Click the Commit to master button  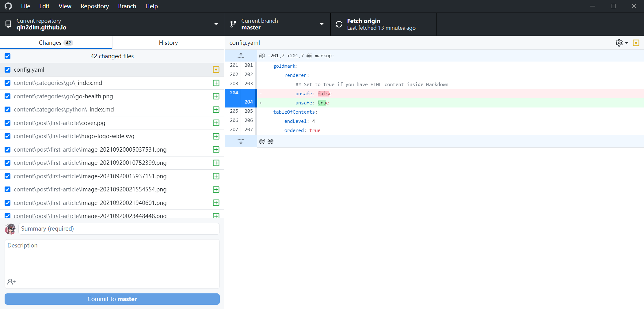112,299
